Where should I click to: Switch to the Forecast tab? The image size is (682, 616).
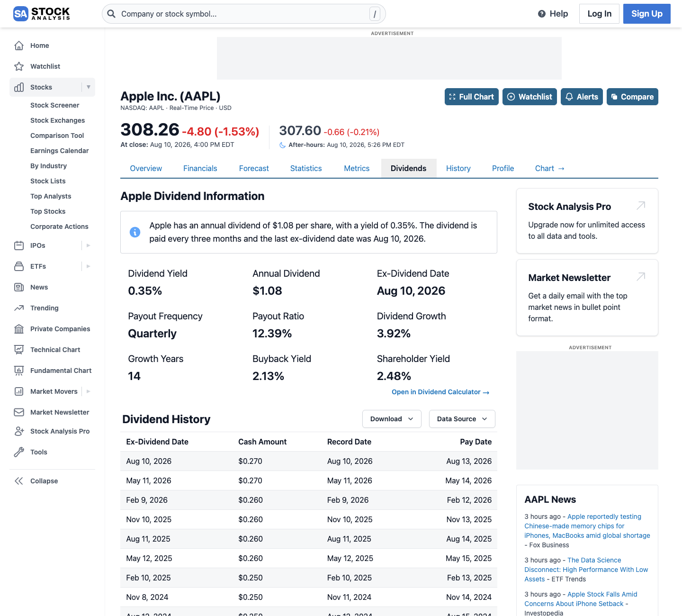(x=254, y=168)
